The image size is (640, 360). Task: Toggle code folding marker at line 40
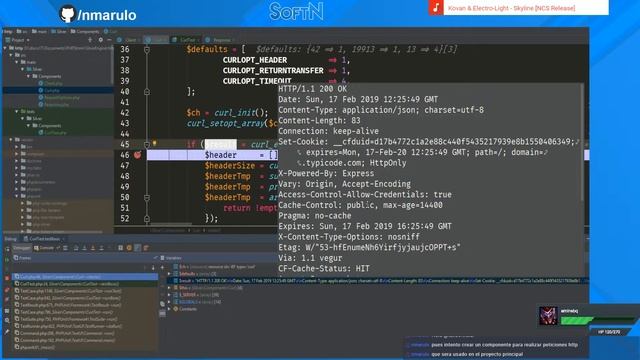[x=147, y=92]
